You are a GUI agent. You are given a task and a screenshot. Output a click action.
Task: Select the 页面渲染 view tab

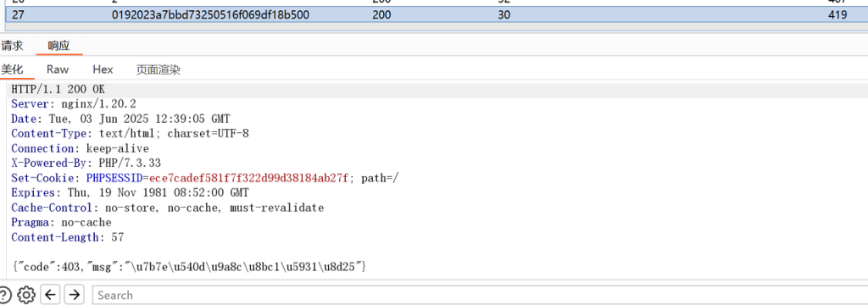pos(159,69)
